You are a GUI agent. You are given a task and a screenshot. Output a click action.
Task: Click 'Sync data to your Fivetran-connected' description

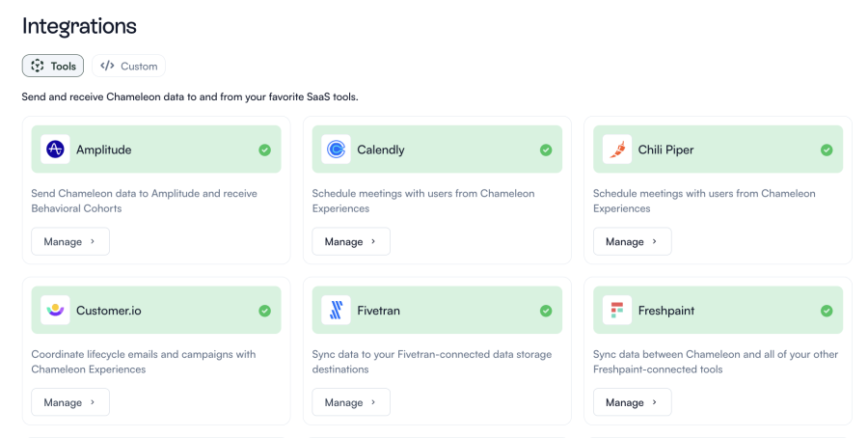point(432,362)
